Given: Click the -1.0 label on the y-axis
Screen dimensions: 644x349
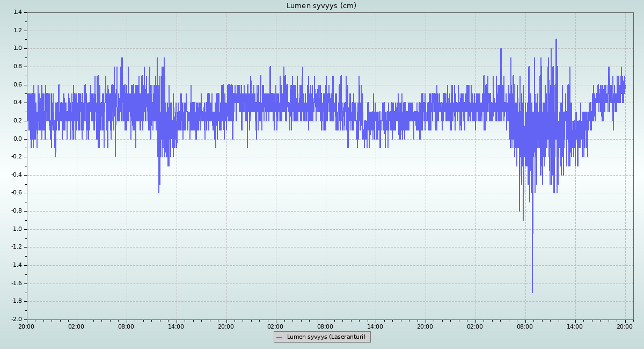Looking at the screenshot, I should pyautogui.click(x=17, y=229).
